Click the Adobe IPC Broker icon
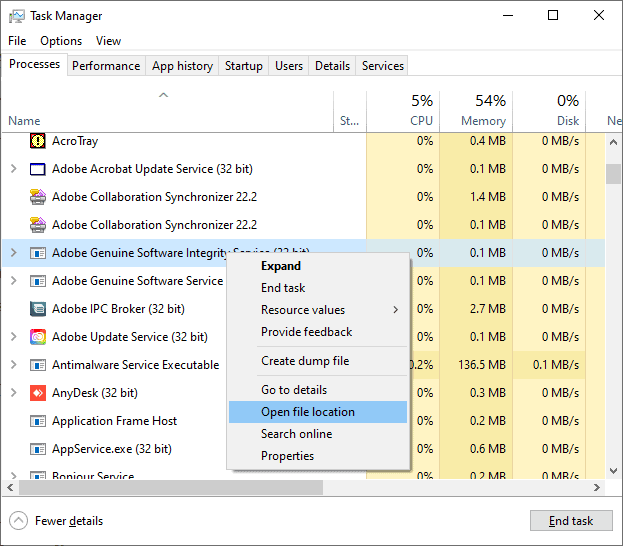Image resolution: width=623 pixels, height=546 pixels. [x=38, y=309]
